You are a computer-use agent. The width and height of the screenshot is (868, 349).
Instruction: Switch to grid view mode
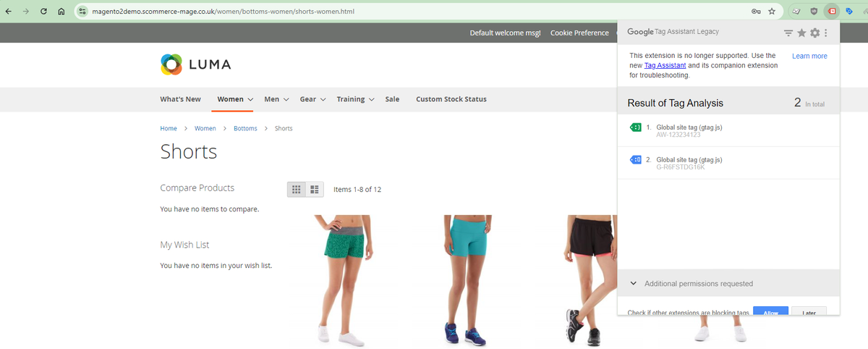(296, 189)
